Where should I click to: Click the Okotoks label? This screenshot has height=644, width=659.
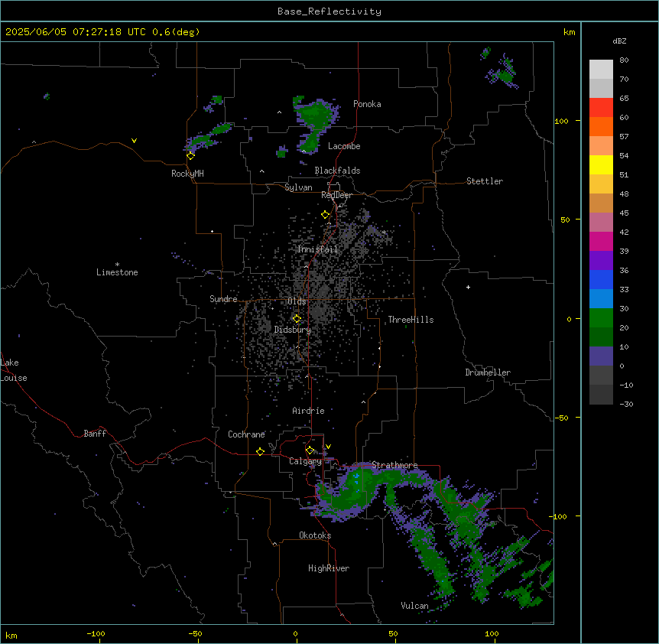[315, 535]
